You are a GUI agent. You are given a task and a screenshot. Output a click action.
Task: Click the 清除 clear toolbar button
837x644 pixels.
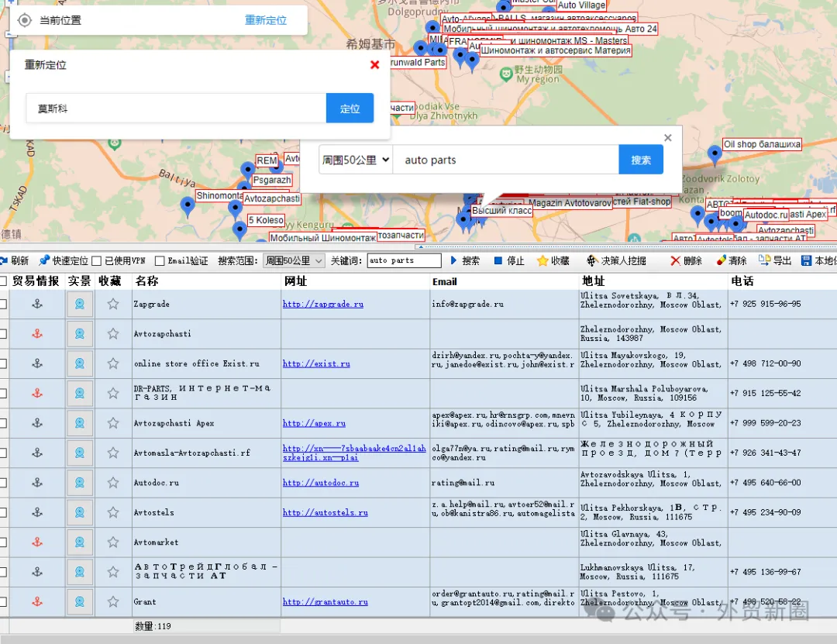pos(732,260)
